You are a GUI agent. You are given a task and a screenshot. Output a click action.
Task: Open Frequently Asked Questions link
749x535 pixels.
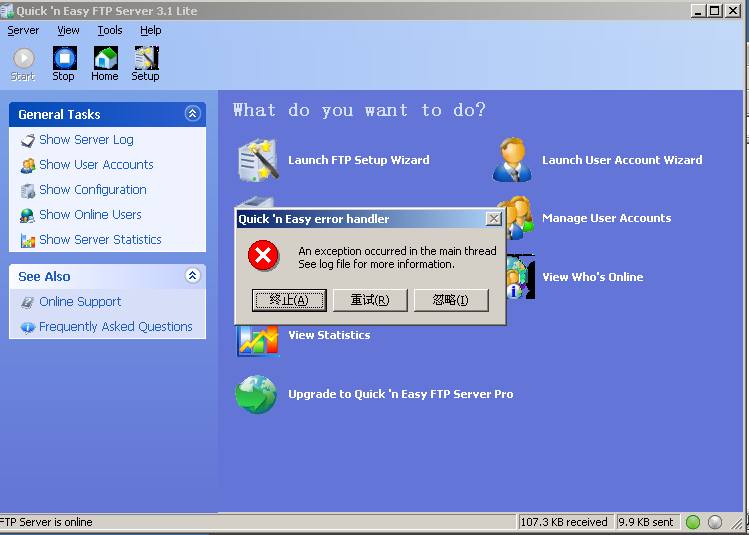[115, 327]
